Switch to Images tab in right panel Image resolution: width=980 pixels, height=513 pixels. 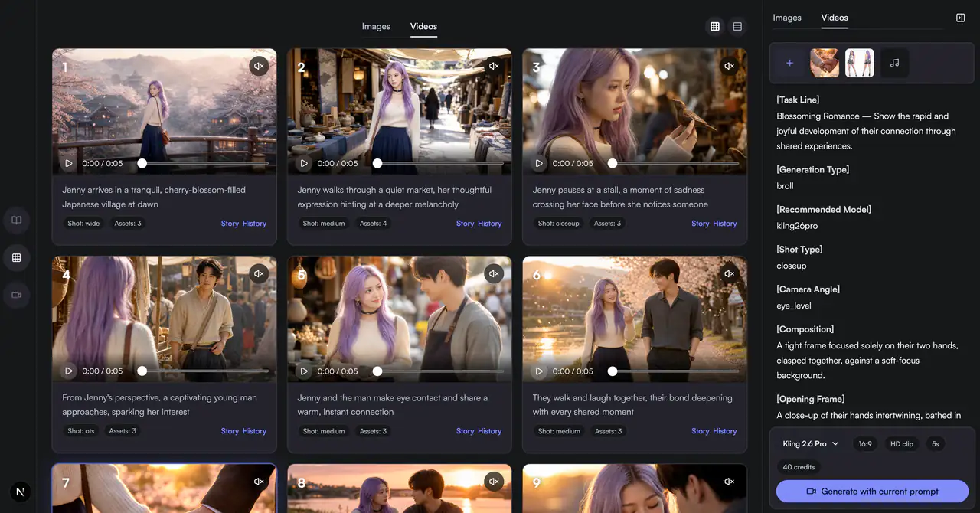tap(787, 18)
